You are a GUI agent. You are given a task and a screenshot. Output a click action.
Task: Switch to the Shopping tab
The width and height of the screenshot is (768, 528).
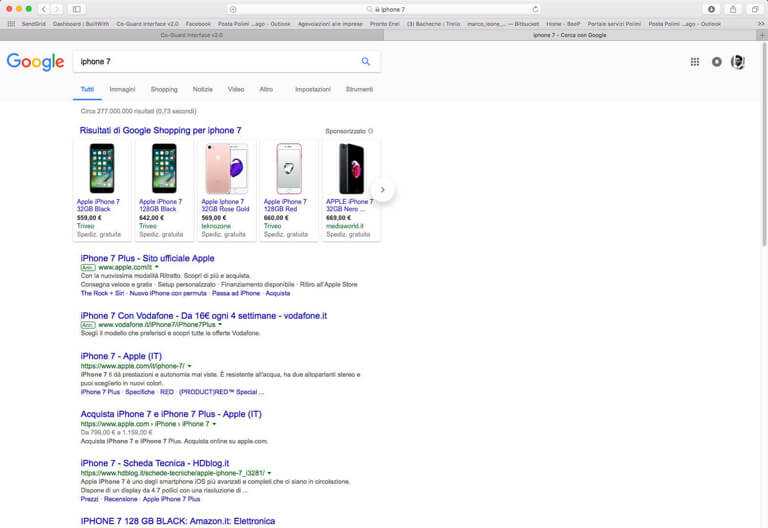point(164,89)
